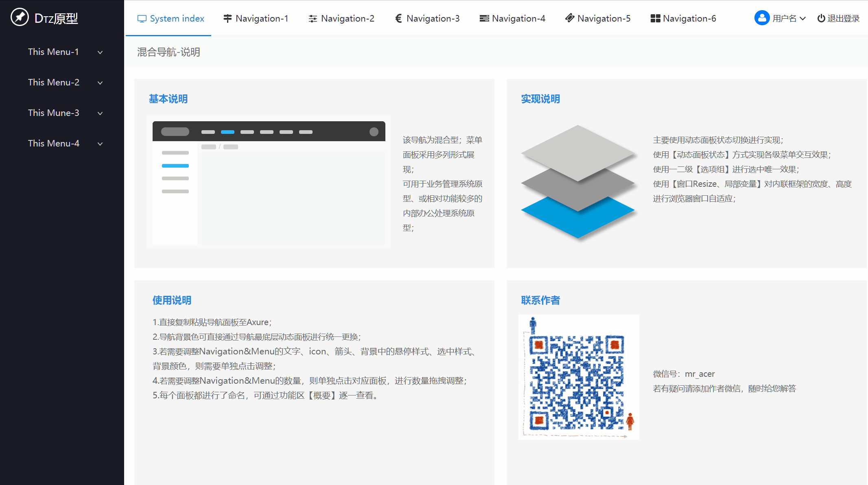Click the line 1.直接复制粘贴导航面板至Axure
This screenshot has height=485, width=868.
212,322
